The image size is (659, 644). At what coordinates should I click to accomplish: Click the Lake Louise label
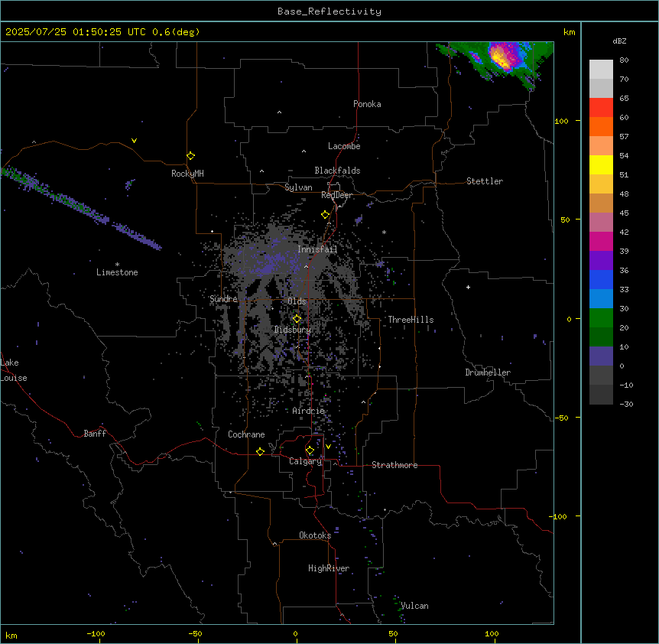point(14,370)
